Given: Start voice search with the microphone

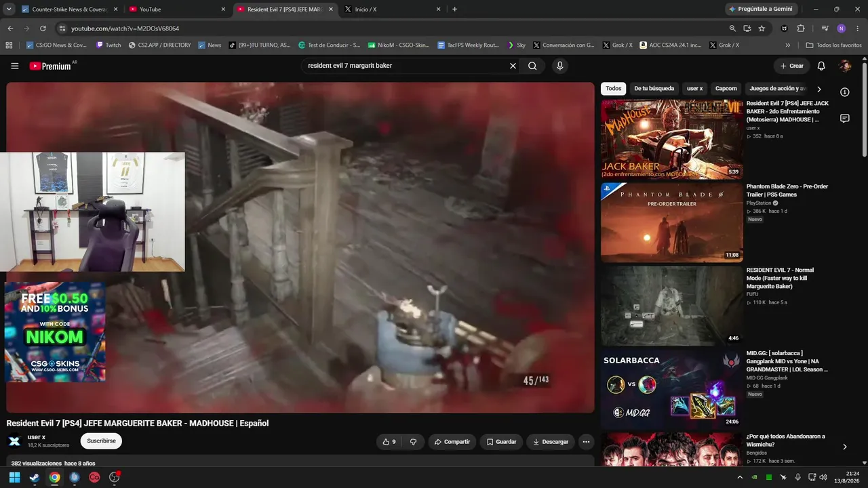Looking at the screenshot, I should point(559,66).
